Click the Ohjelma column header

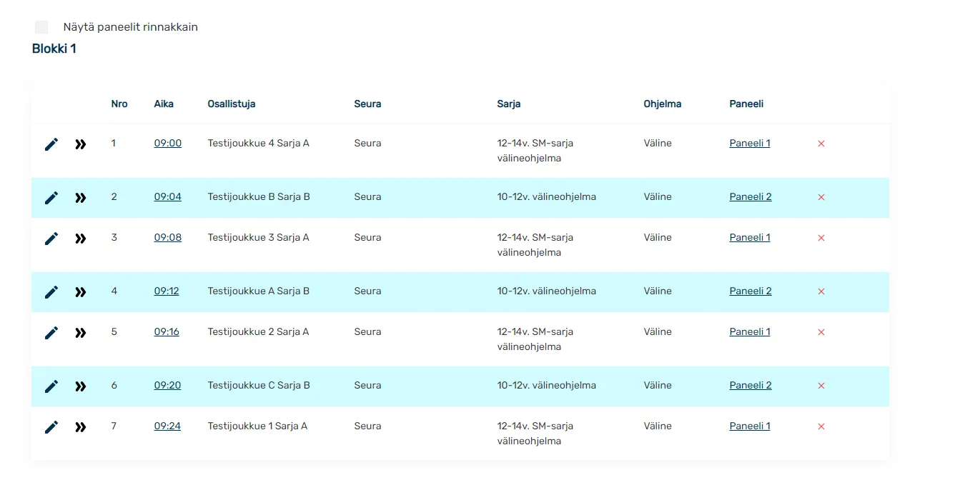click(663, 104)
